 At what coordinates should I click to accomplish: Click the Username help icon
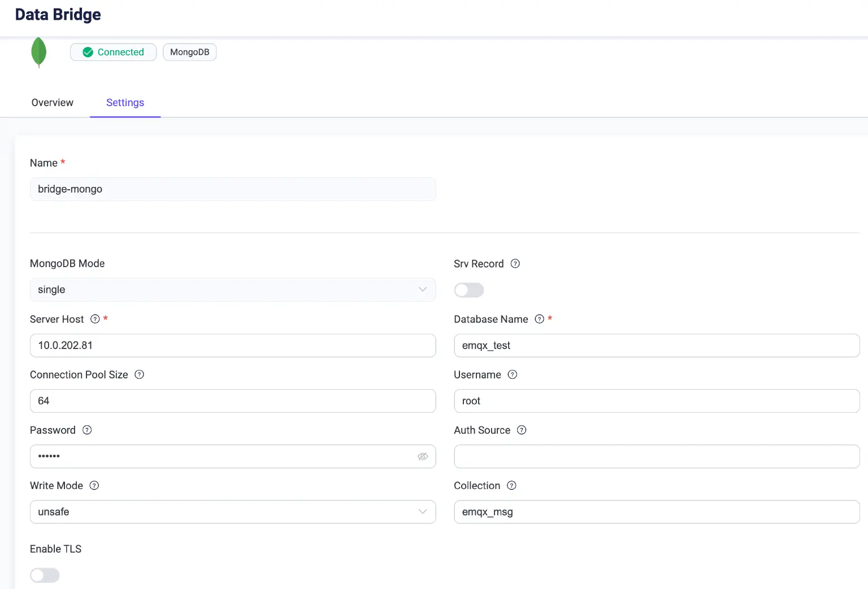point(513,374)
